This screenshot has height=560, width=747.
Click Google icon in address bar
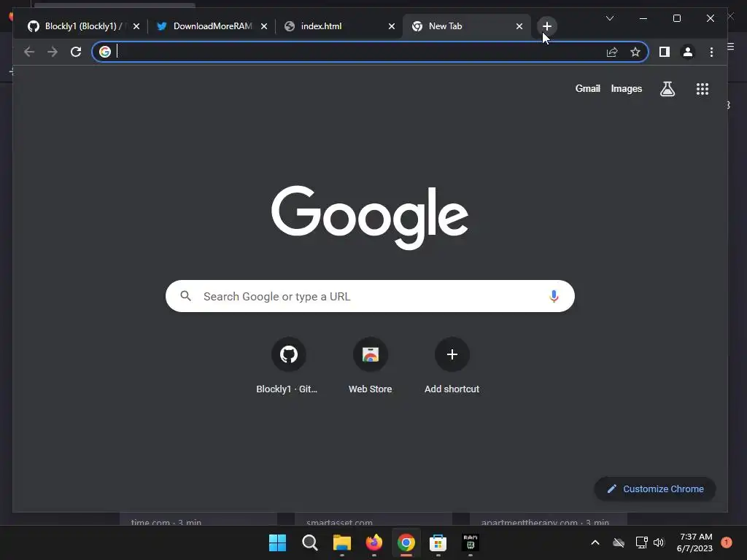105,52
